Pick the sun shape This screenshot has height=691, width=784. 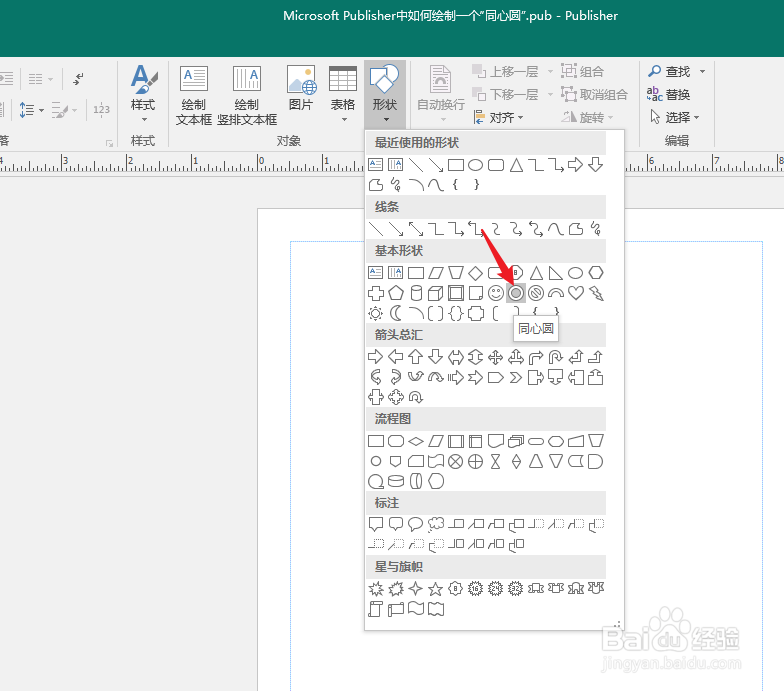click(376, 314)
